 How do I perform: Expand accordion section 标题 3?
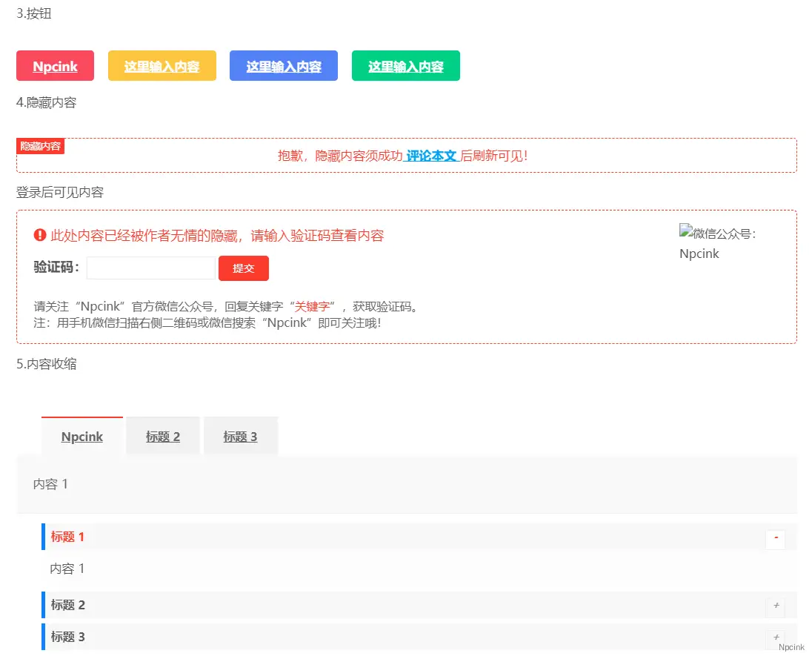click(x=775, y=637)
